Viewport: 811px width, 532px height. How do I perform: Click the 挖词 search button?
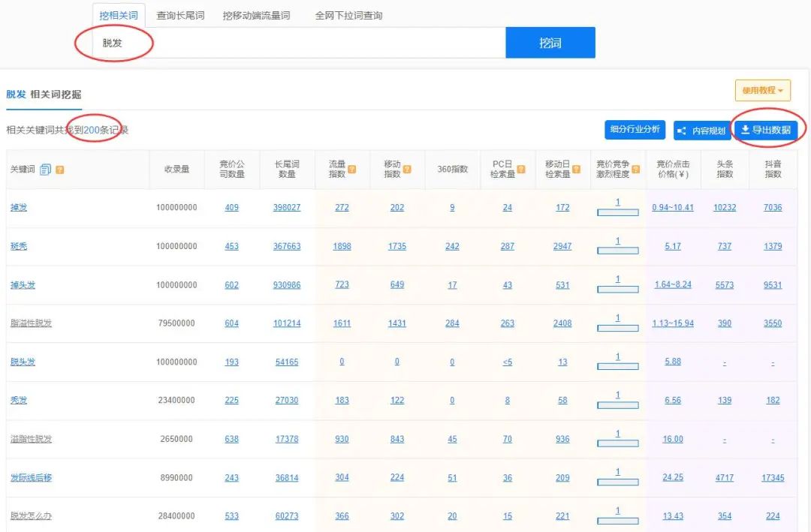pos(550,43)
